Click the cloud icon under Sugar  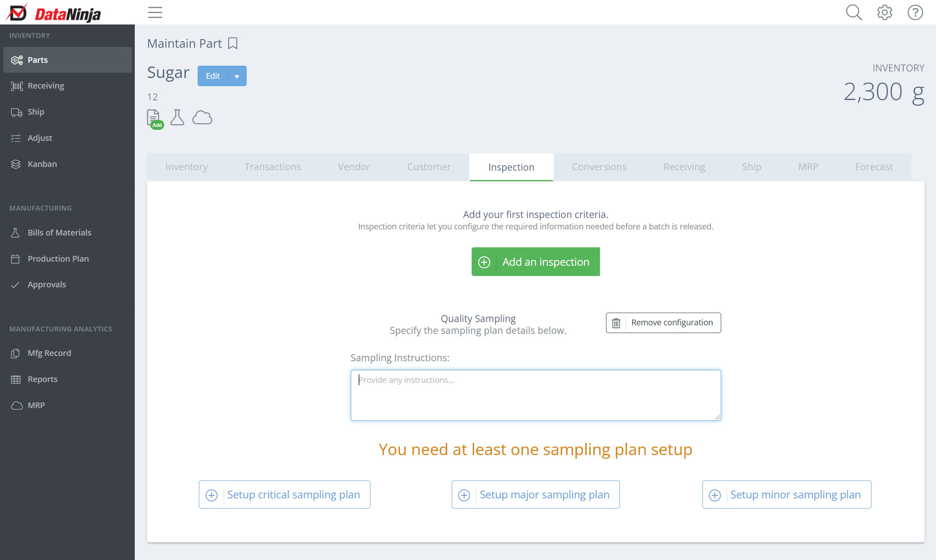pos(202,118)
